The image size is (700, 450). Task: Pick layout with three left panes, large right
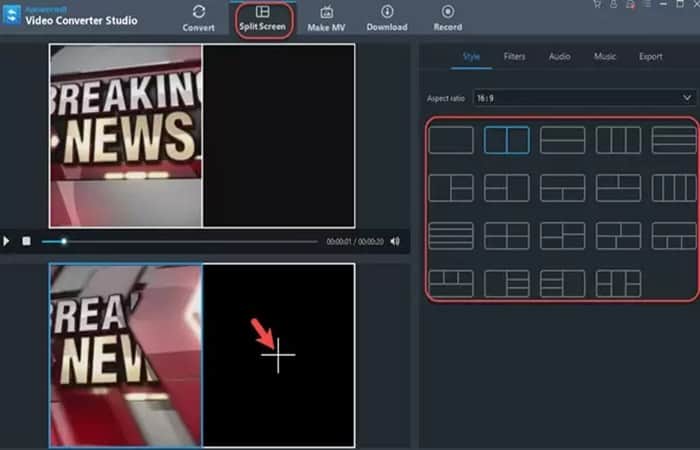[562, 283]
